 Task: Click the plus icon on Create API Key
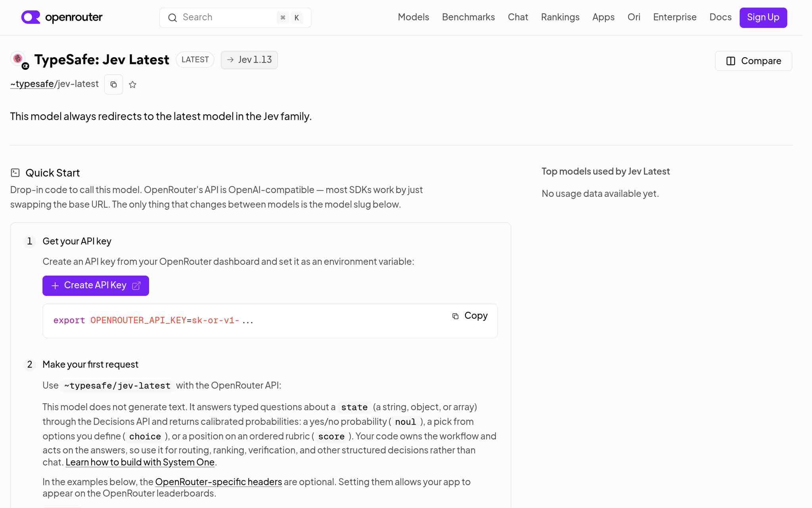(55, 286)
